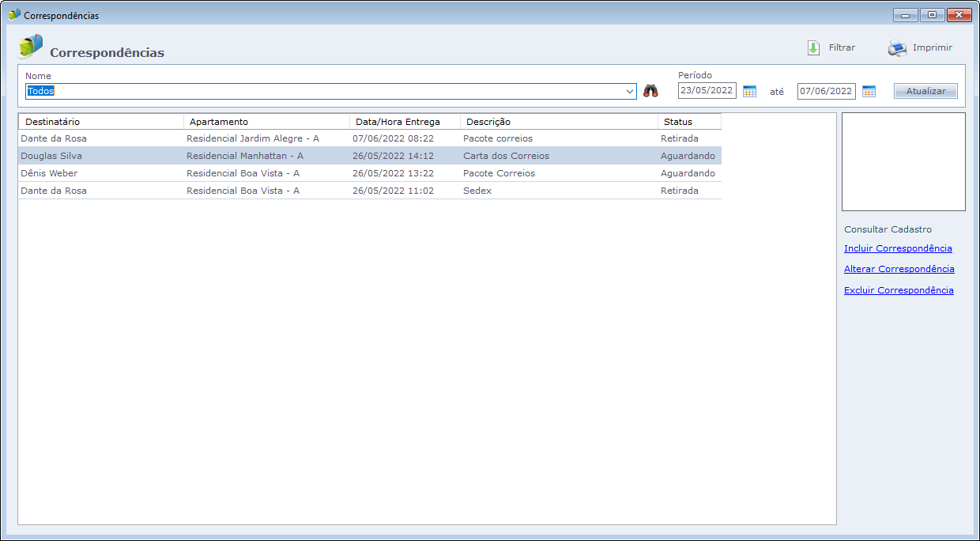
Task: Sort by Data/Hora Entrega column
Action: point(404,122)
